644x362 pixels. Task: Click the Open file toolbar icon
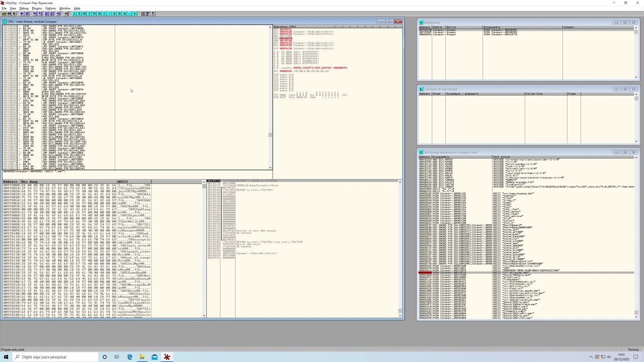[4, 14]
